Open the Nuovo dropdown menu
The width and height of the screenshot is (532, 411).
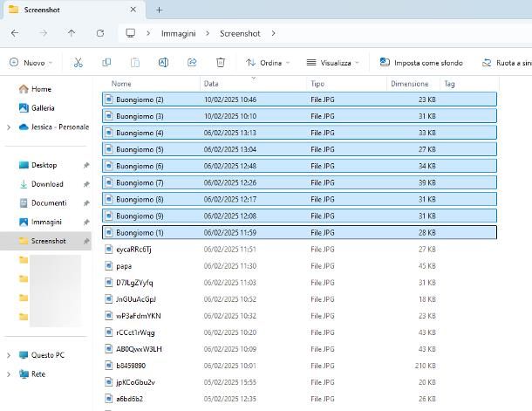pos(31,63)
